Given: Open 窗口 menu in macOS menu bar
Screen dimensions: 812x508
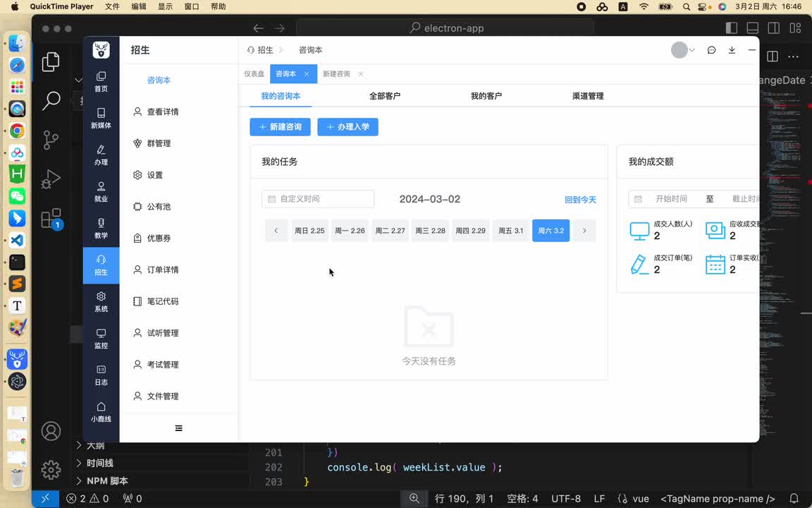Looking at the screenshot, I should (192, 7).
